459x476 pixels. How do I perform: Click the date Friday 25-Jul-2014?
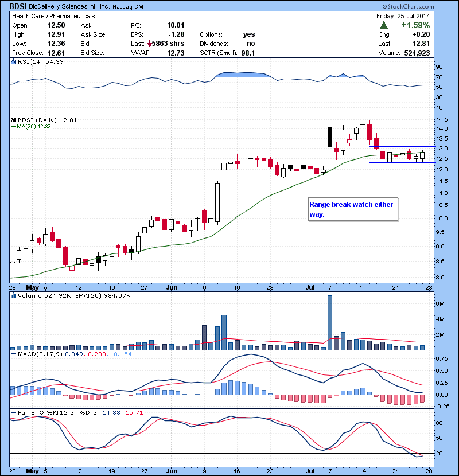403,16
